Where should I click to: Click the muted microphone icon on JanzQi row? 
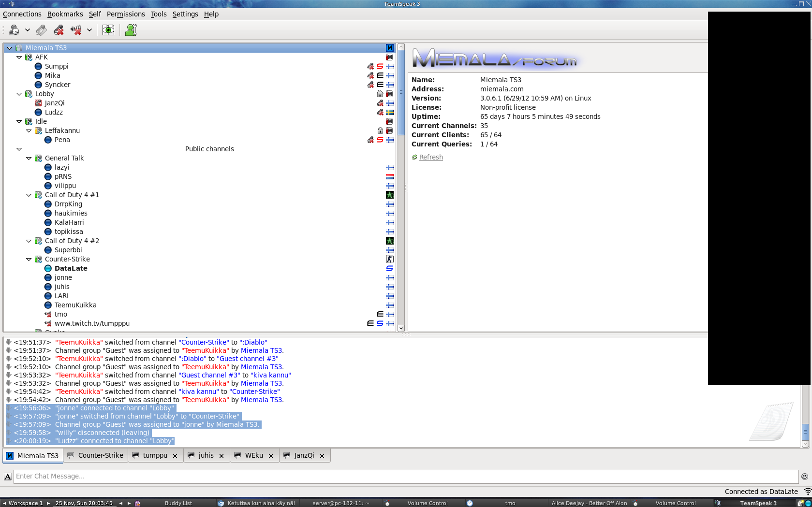pos(380,103)
